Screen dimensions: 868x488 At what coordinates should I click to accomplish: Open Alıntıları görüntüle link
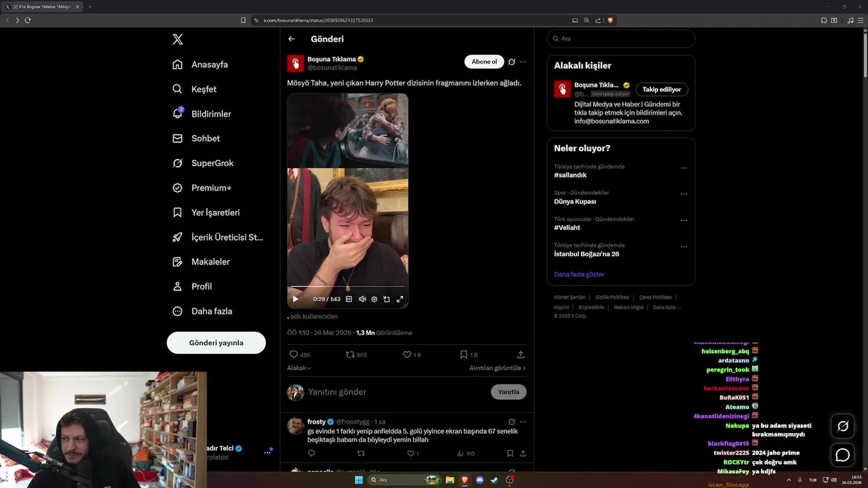click(x=497, y=368)
